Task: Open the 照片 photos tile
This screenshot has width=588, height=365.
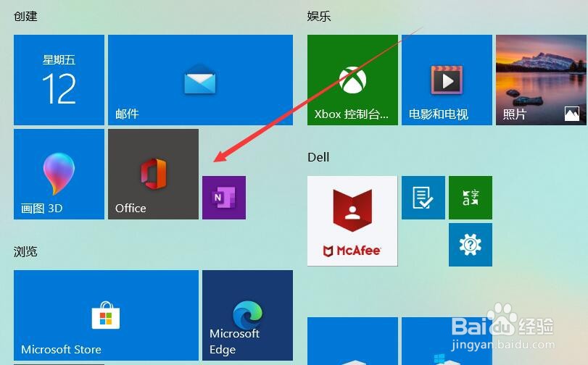Action: (542, 80)
